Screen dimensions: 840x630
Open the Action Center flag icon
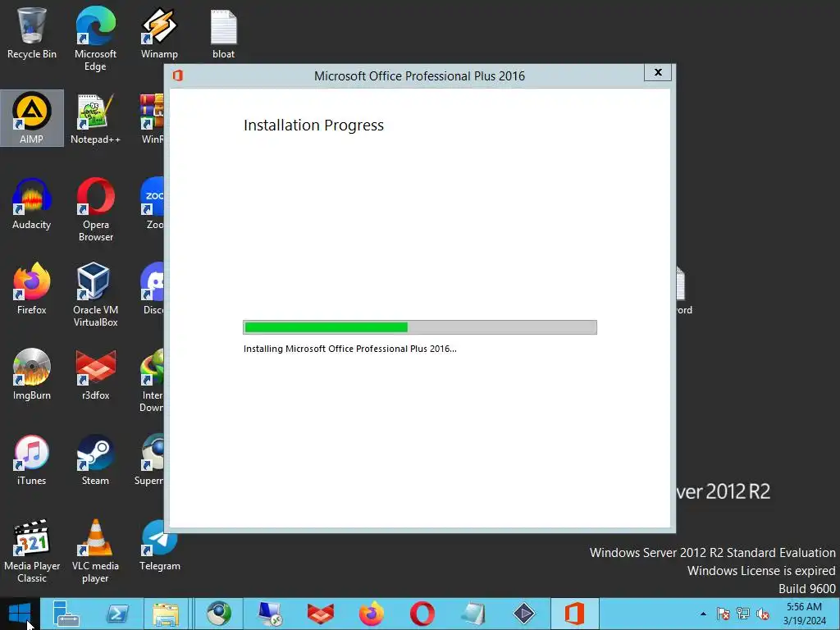tap(724, 614)
